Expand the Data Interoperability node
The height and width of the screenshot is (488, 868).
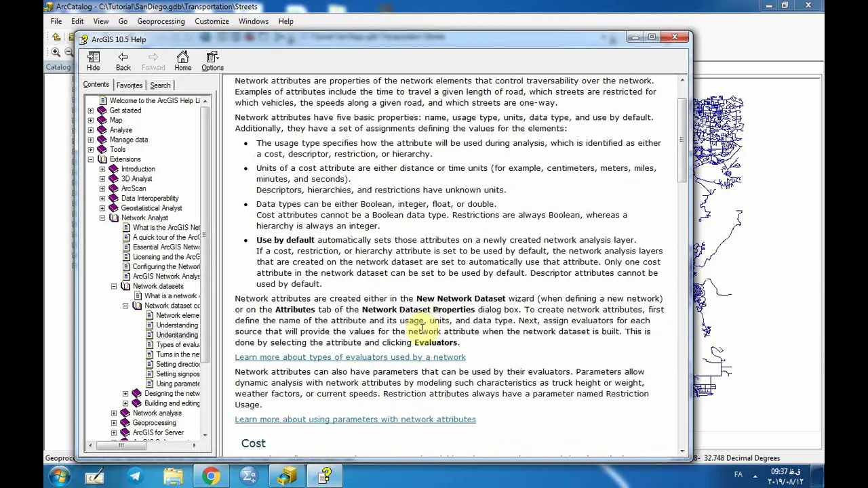102,199
